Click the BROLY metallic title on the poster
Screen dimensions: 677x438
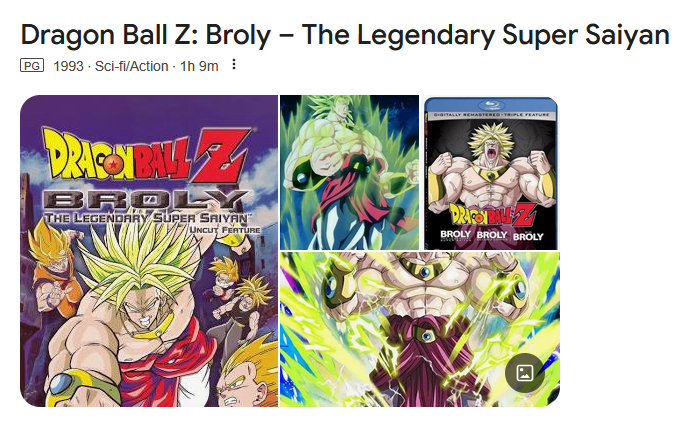146,200
